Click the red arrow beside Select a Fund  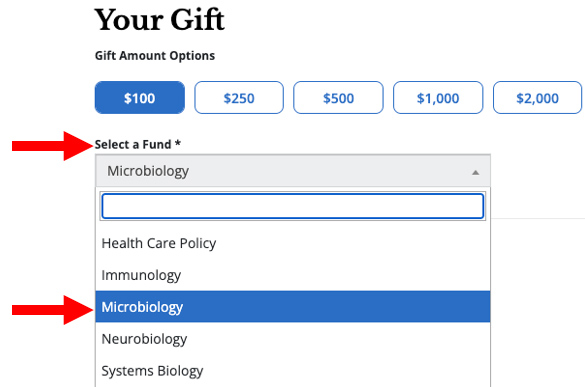click(x=52, y=146)
